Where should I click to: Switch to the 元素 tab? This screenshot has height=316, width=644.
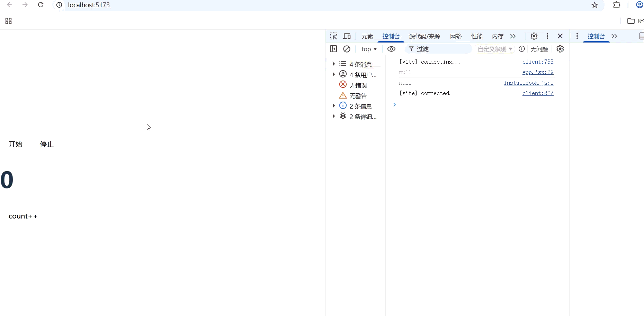[367, 36]
